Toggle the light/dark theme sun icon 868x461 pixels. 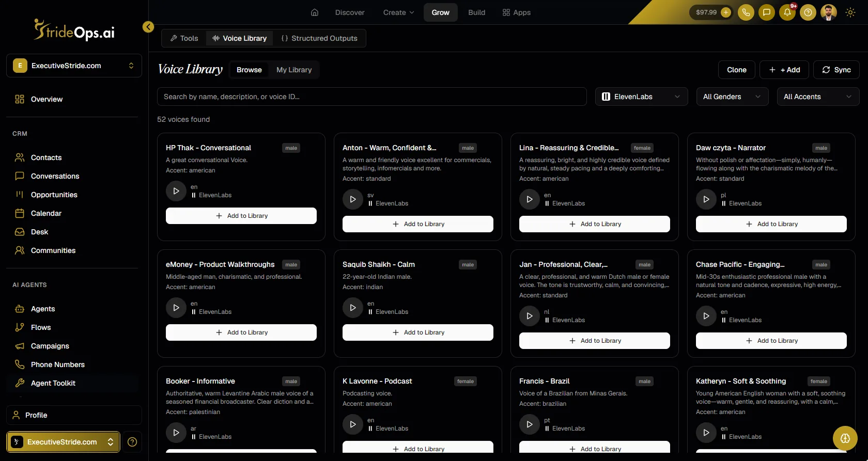tap(850, 12)
